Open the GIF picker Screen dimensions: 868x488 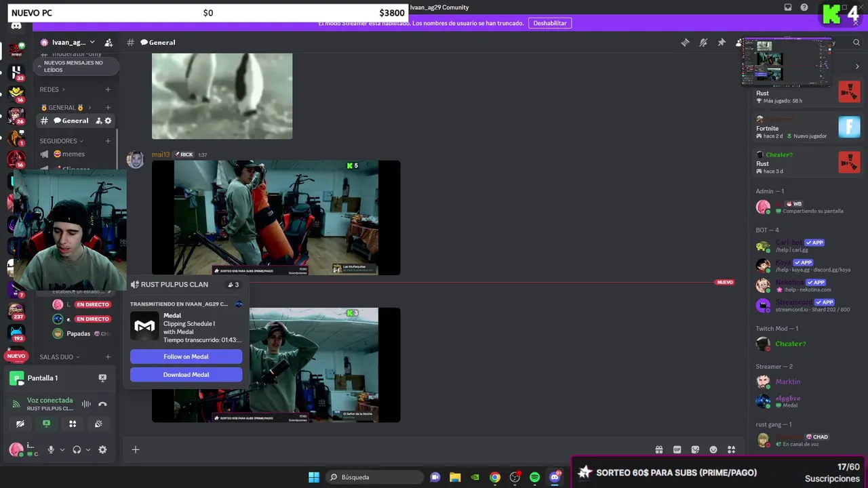677,449
